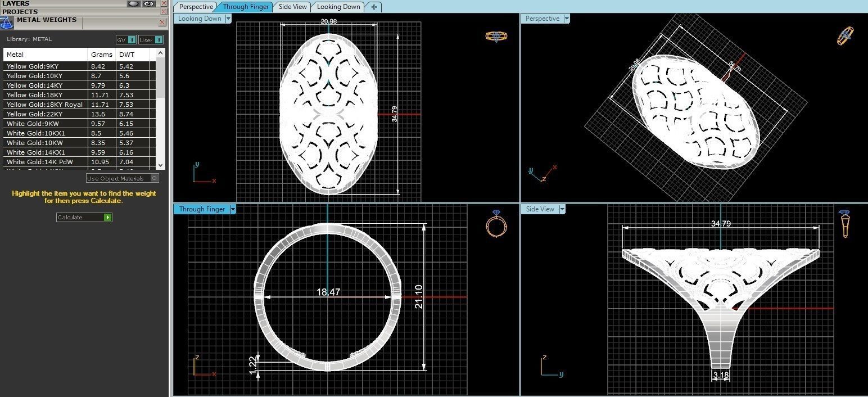Image resolution: width=868 pixels, height=397 pixels.
Task: Enable Use Object Materials option
Action: [123, 178]
